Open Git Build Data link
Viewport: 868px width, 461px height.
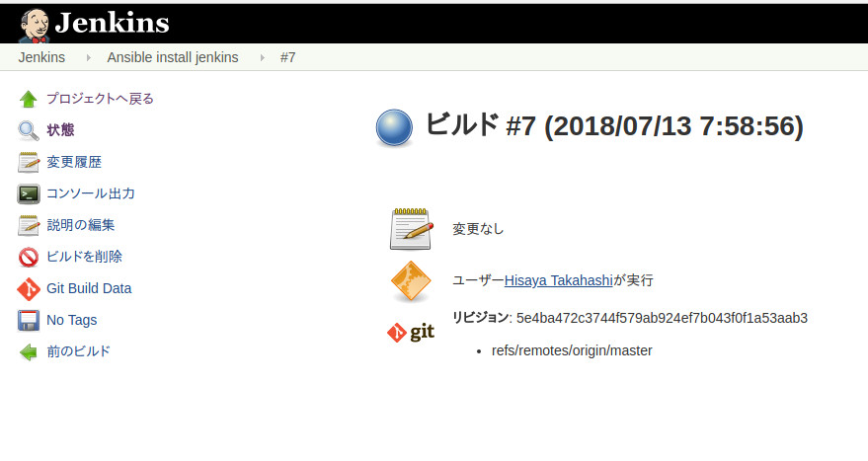(x=89, y=288)
